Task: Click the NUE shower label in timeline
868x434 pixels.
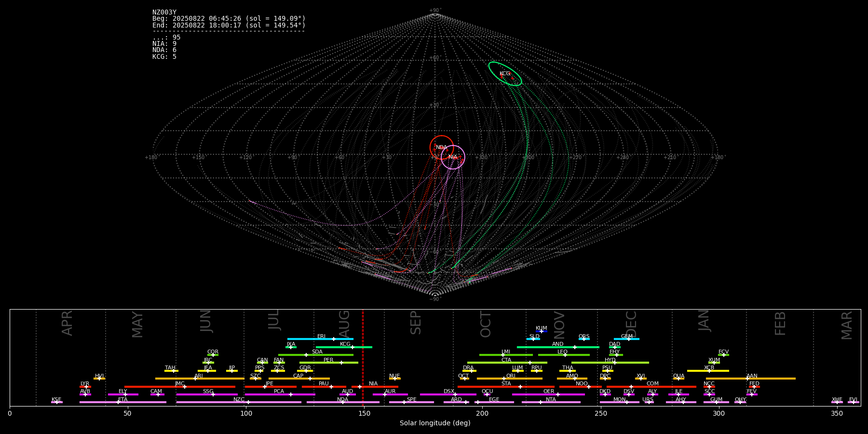Action: point(395,376)
